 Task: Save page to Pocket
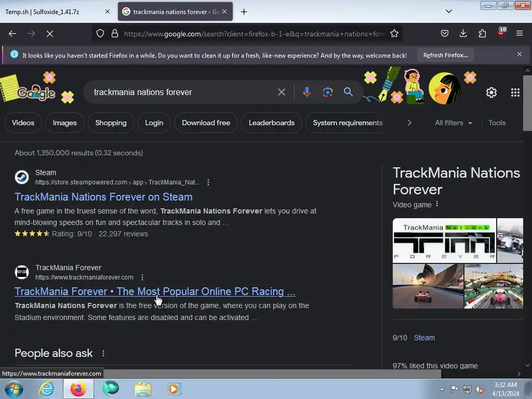coord(445,34)
